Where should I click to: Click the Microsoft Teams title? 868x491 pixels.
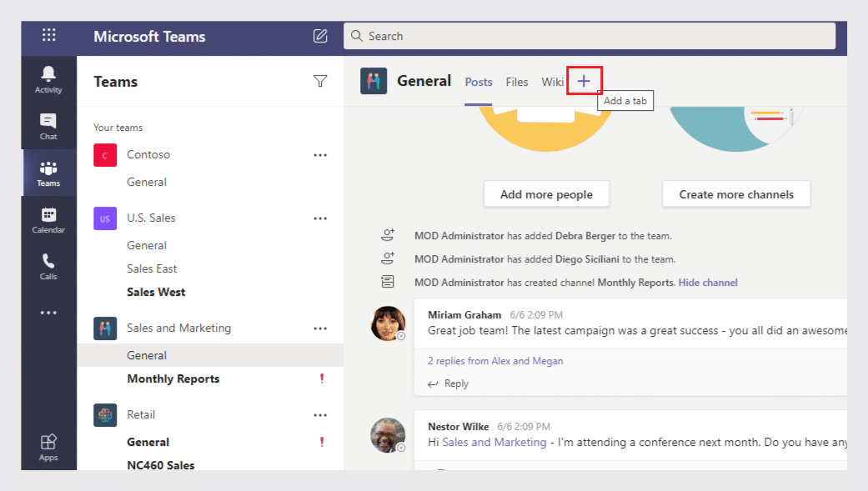(149, 37)
